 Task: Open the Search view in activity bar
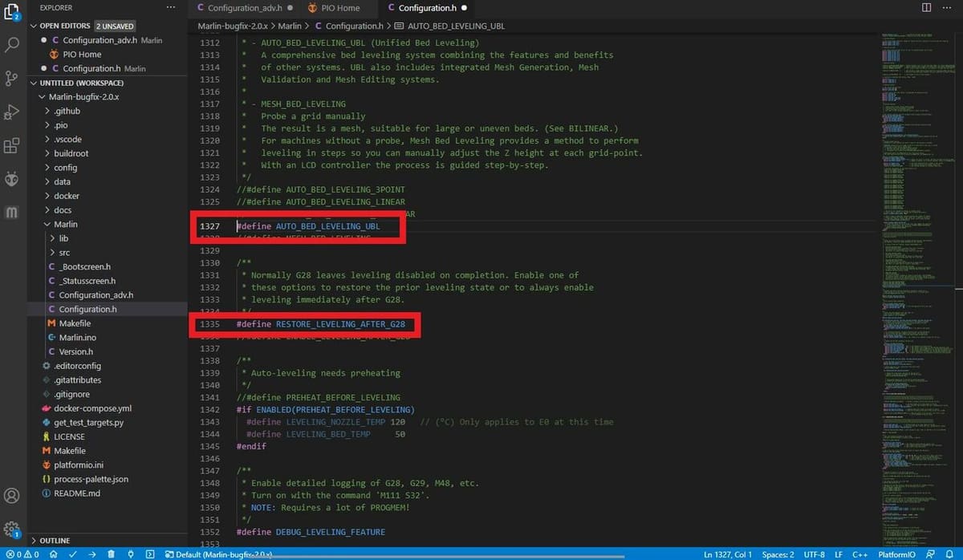[x=12, y=43]
